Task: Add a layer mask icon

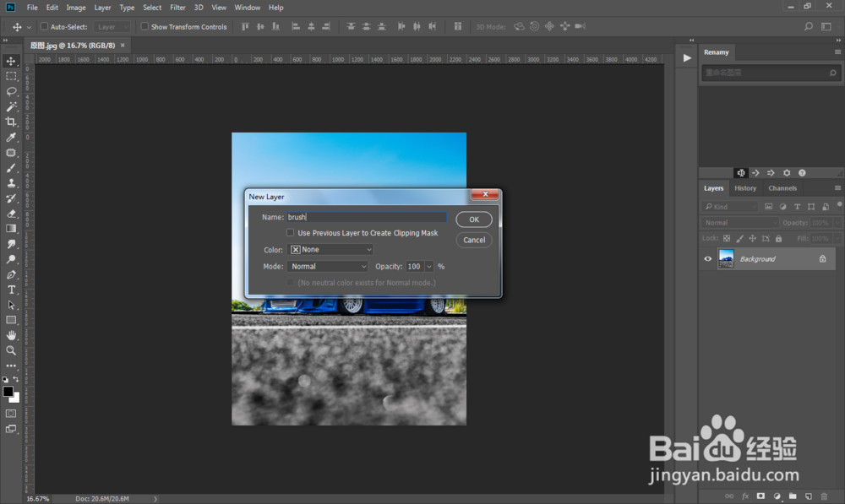Action: click(x=760, y=496)
